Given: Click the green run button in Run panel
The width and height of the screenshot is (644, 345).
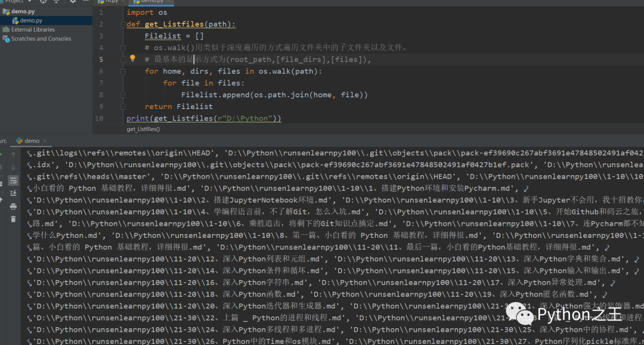Looking at the screenshot, I should (x=1, y=155).
